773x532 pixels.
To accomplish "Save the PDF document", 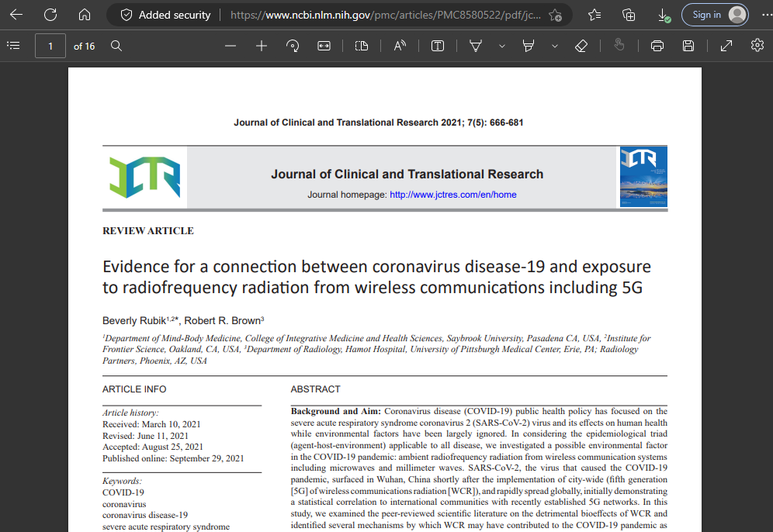I will 688,46.
